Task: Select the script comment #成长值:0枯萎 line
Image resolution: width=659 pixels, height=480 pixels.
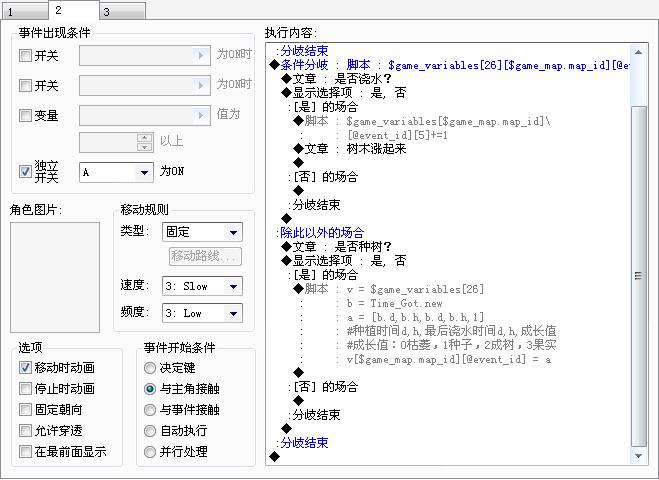Action: tap(451, 345)
